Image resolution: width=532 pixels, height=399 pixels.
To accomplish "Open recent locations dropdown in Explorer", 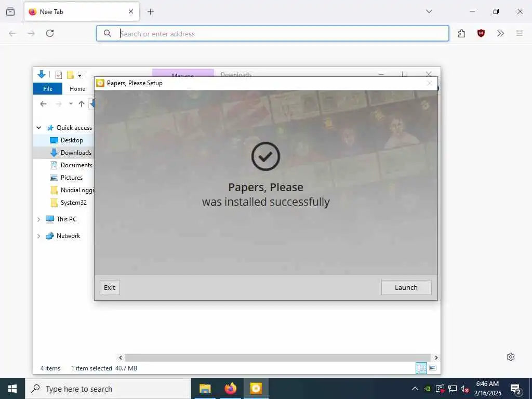I will coord(71,104).
